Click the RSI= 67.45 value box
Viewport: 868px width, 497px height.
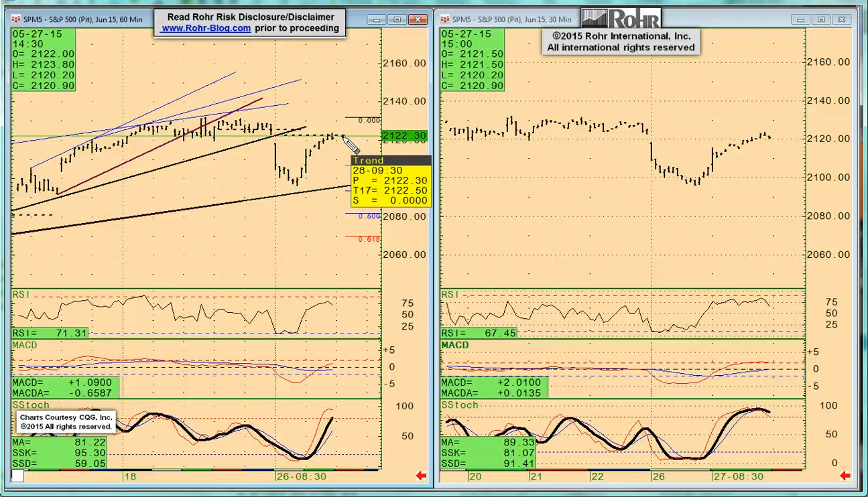coord(479,333)
